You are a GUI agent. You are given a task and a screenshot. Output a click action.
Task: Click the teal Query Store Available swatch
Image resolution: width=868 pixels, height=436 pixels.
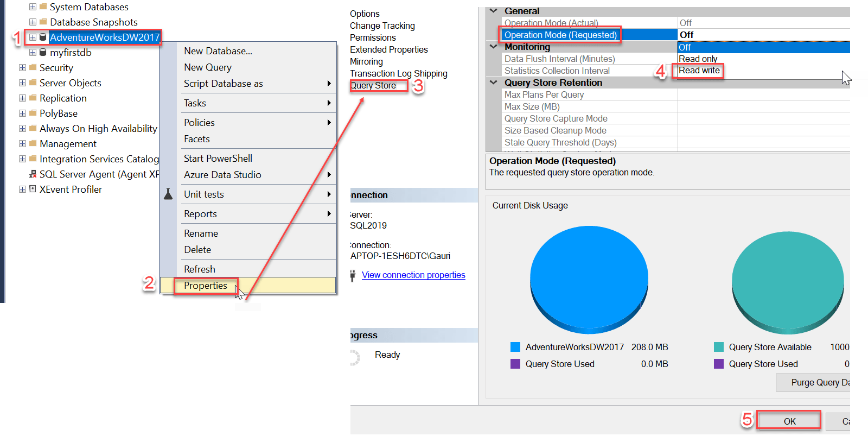click(x=719, y=347)
